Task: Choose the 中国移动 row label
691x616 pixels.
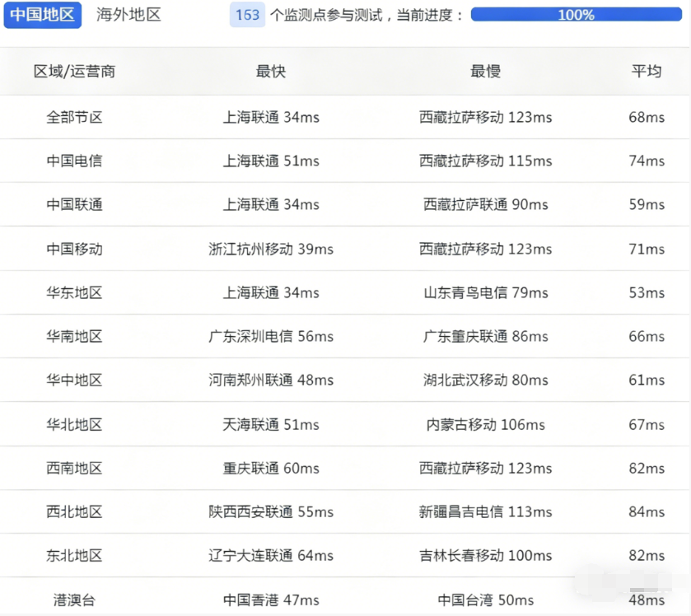Action: (74, 249)
